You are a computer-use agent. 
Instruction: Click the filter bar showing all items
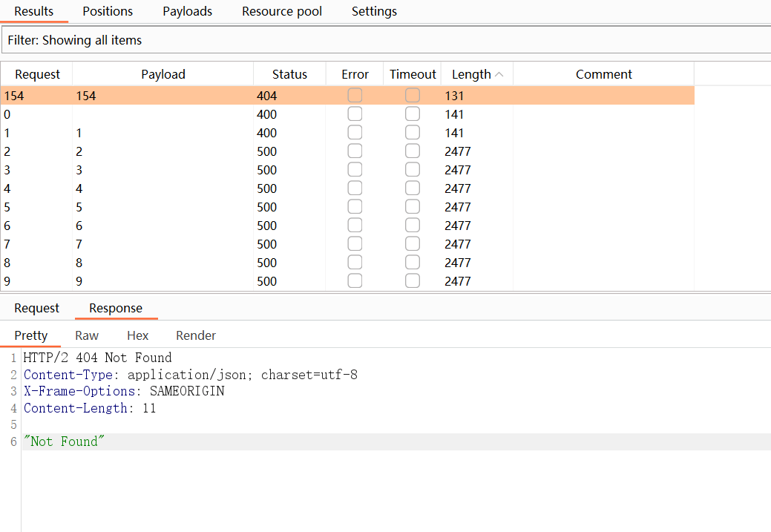tap(385, 40)
